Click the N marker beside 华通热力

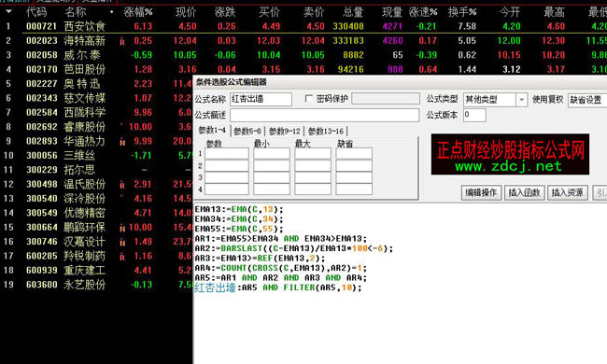(122, 142)
